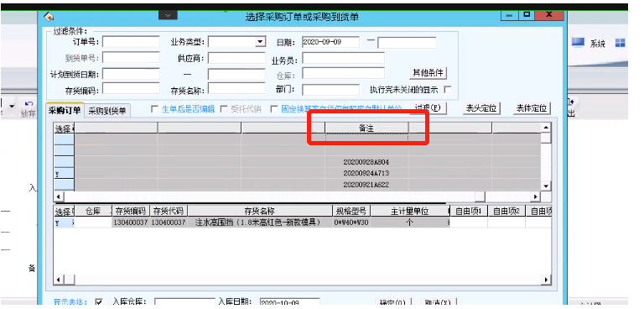This screenshot has height=309, width=644.
Task: Click the cell 注水高围挡 (1.8米高红色-新款模具)
Action: click(260, 223)
